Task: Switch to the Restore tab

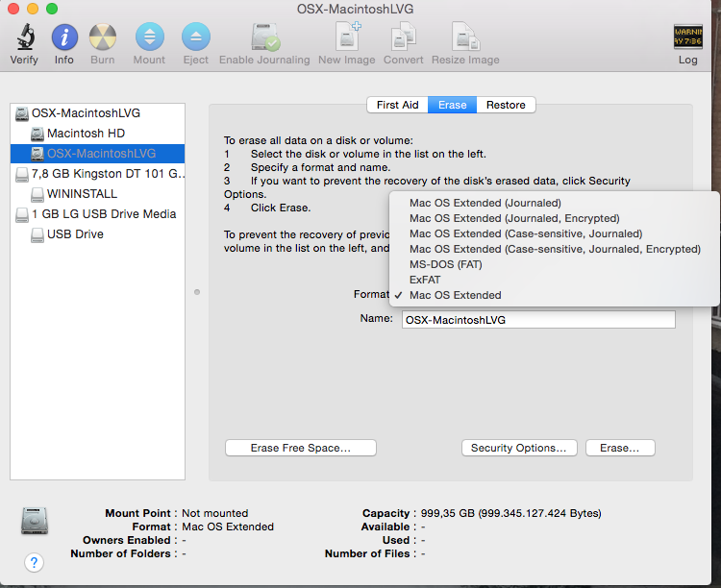Action: (506, 105)
